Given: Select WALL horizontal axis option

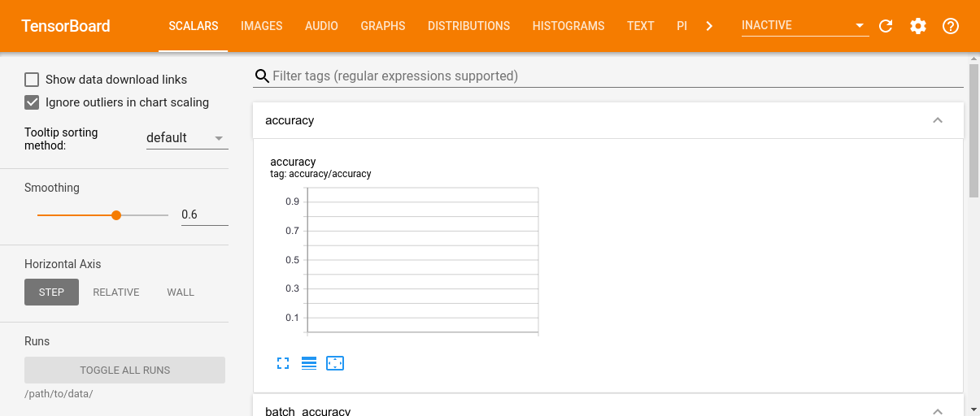Looking at the screenshot, I should pos(181,292).
